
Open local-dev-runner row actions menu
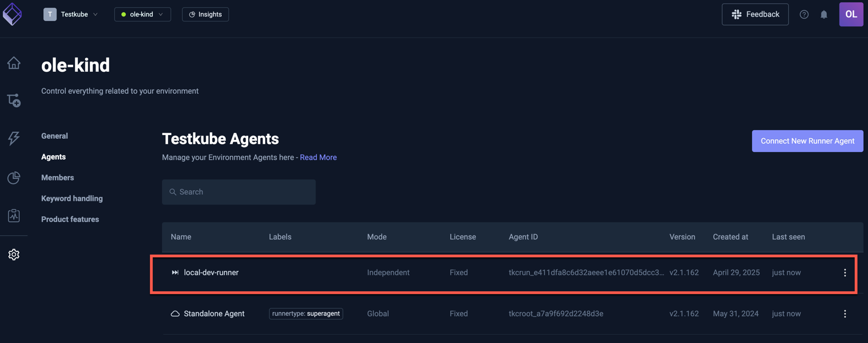click(844, 273)
